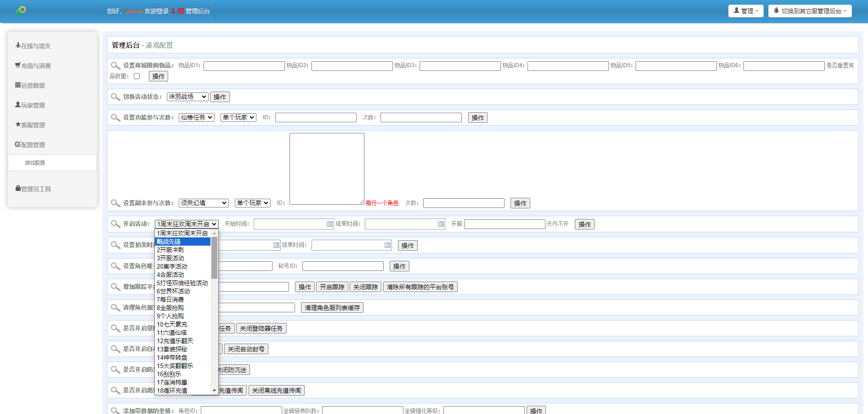Click the dropdown list scrollbar thumb

click(x=214, y=258)
